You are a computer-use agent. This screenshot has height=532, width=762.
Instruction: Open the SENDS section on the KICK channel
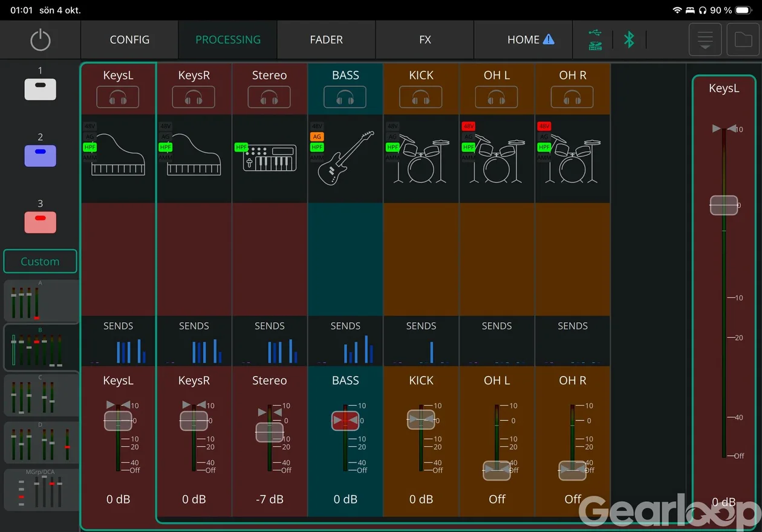point(421,341)
